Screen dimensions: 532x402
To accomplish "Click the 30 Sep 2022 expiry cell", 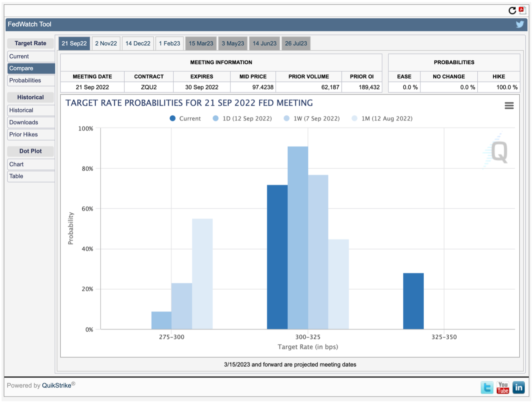I will coord(202,87).
